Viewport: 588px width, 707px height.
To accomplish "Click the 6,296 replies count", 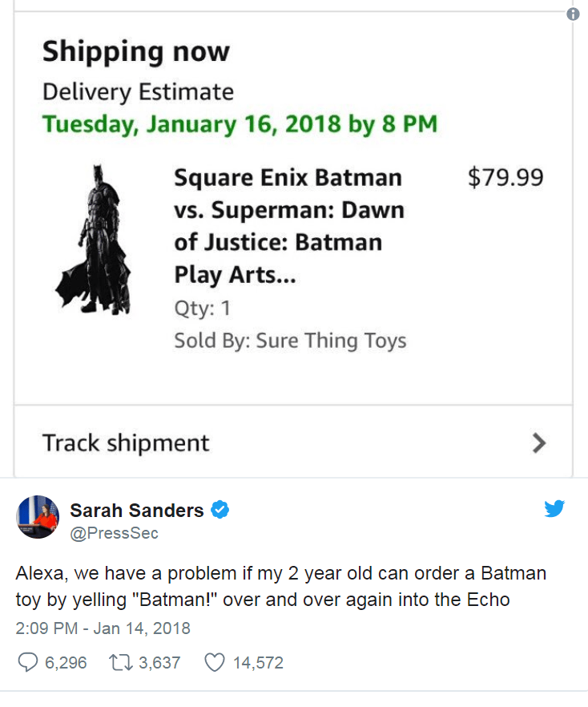I will (63, 663).
